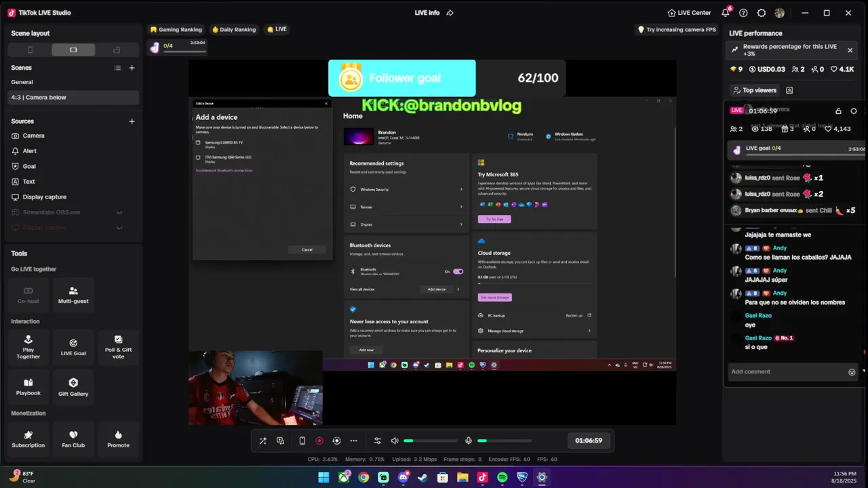
Task: Click the replay clip capture icon
Action: [336, 441]
